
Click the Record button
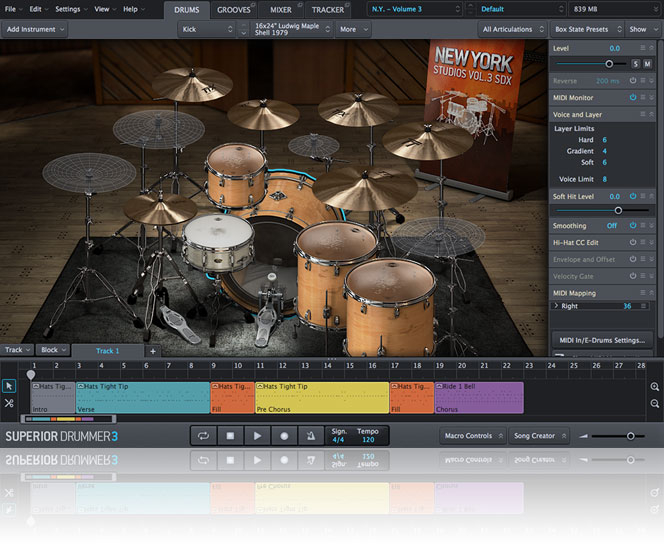pos(284,436)
